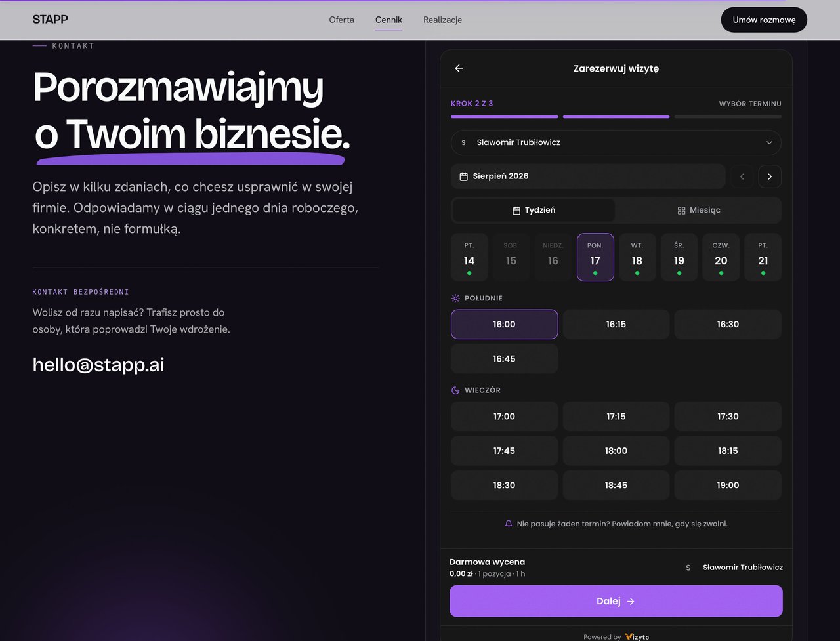This screenshot has width=840, height=641.
Task: Click the STAPP logo in the header
Action: (51, 19)
